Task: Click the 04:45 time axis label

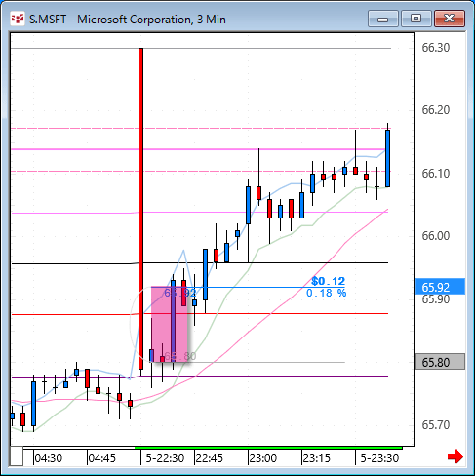Action: [102, 458]
